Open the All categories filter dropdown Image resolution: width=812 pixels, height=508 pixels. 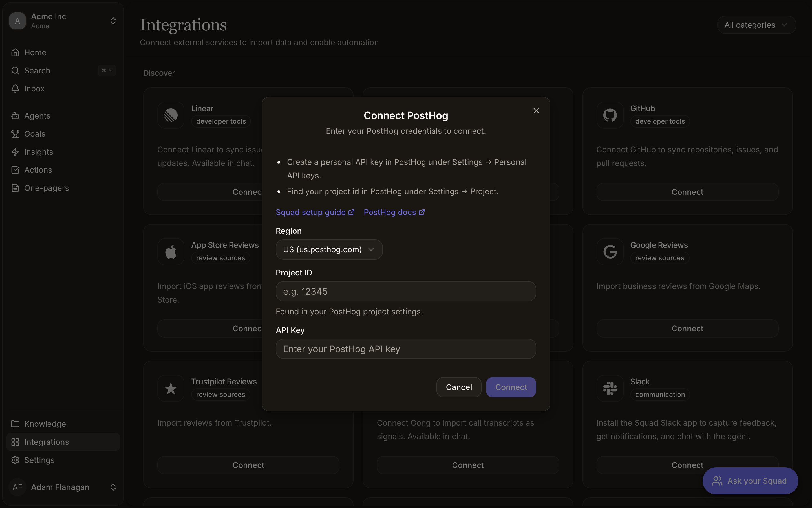[x=756, y=25]
